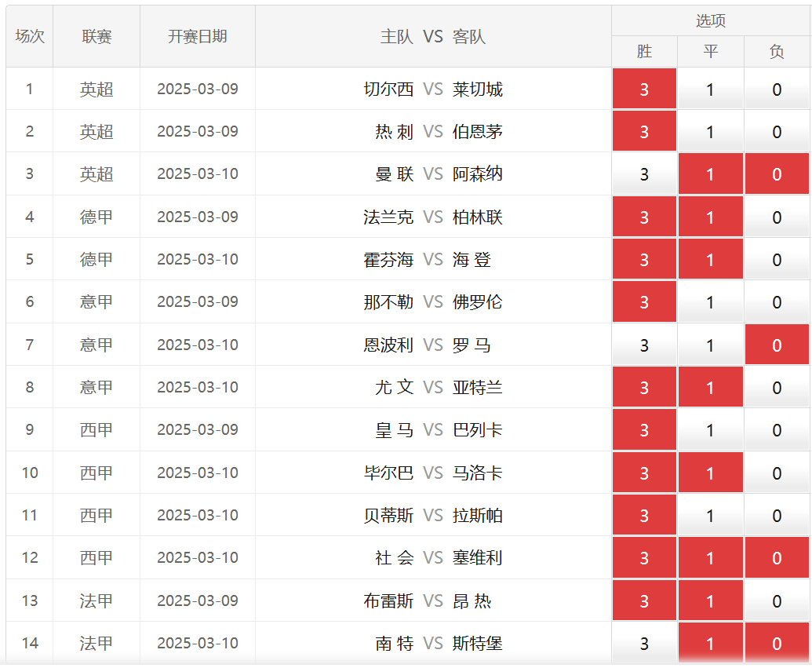Image resolution: width=812 pixels, height=668 pixels.
Task: Click the 开赛日期 column header
Action: (197, 36)
